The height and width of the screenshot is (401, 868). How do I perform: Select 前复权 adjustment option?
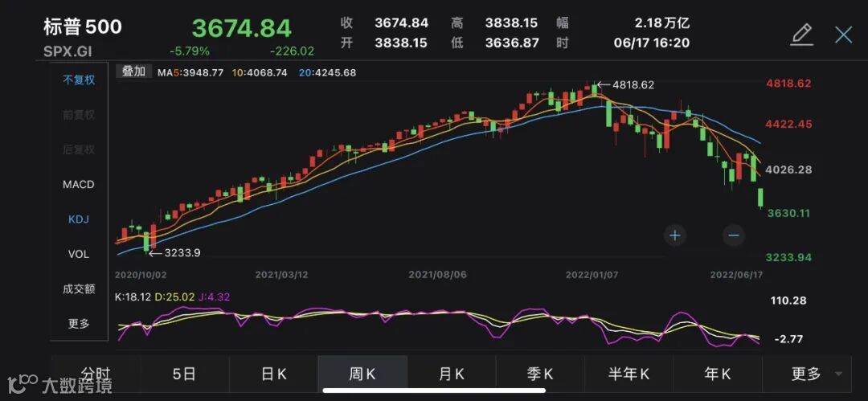(79, 115)
